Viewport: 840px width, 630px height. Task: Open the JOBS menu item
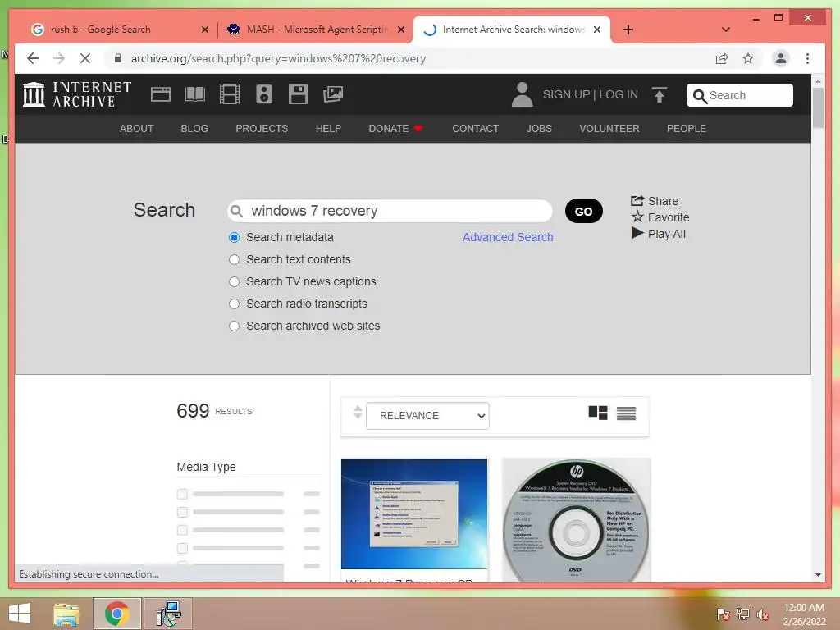coord(539,129)
